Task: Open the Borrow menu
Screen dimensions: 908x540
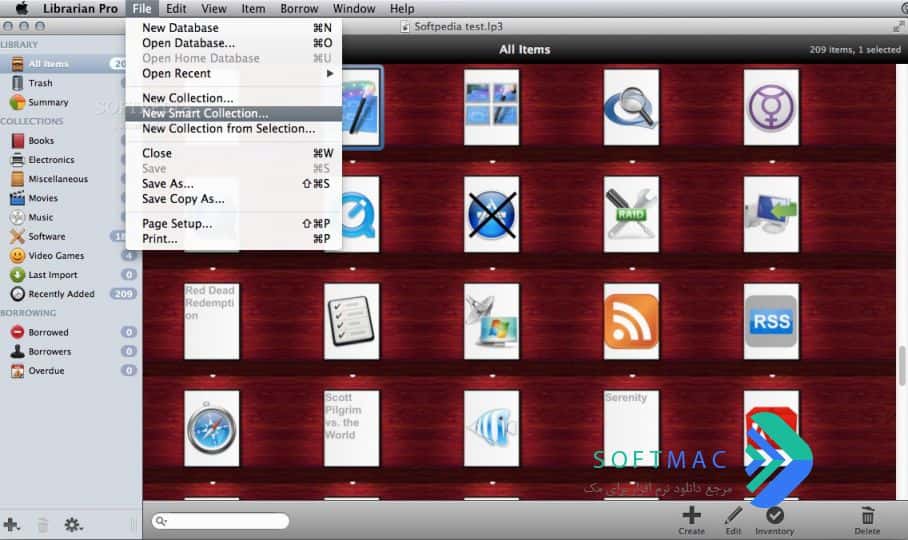Action: tap(299, 9)
